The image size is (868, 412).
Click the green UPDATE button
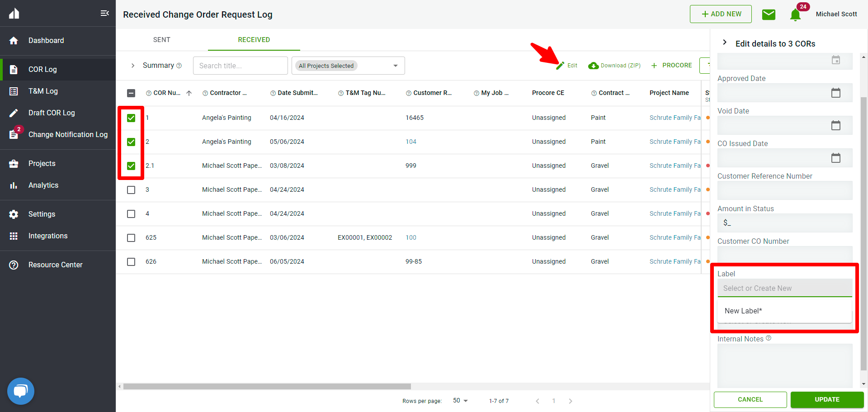(x=827, y=399)
